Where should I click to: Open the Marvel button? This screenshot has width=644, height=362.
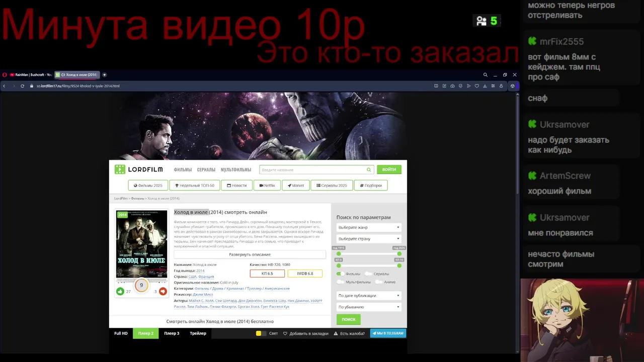296,186
